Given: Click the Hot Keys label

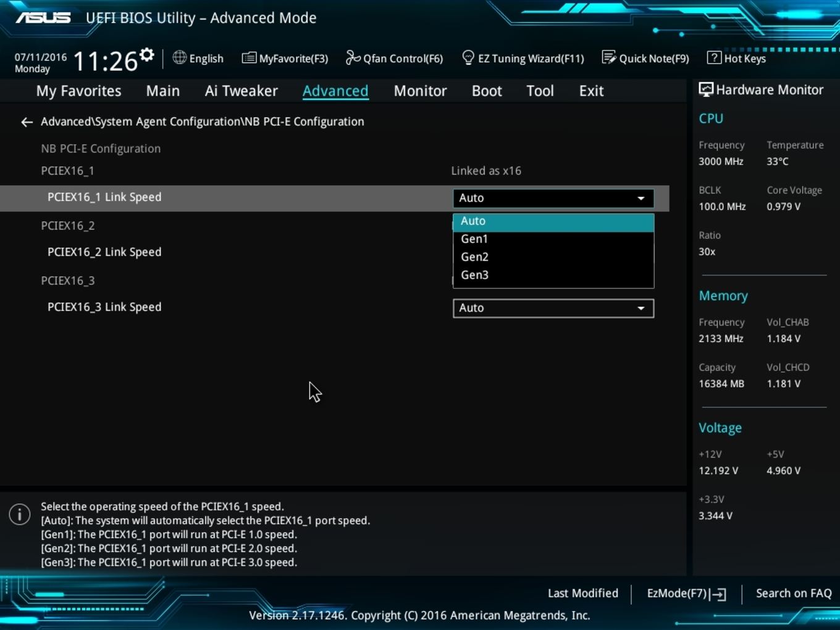Looking at the screenshot, I should [x=745, y=59].
